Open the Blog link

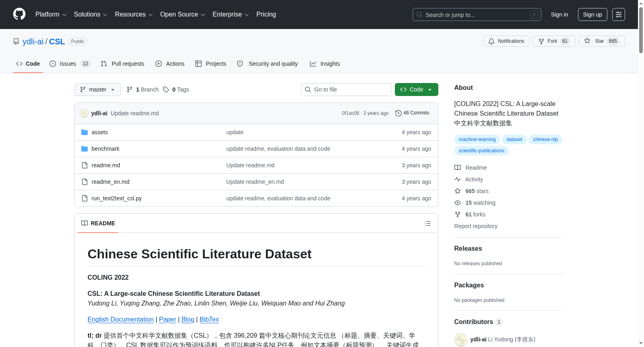[188, 320]
